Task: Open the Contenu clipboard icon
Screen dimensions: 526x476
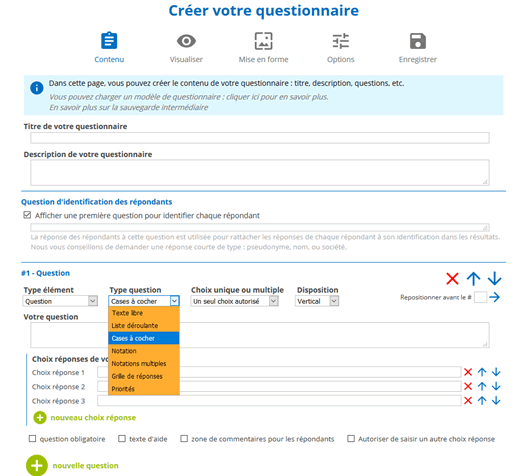Action: click(x=109, y=41)
